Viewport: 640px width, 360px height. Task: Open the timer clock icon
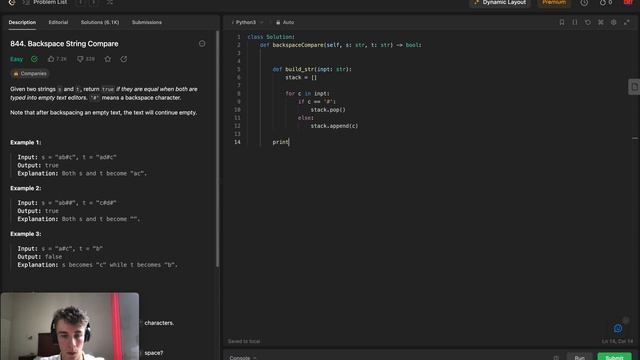[584, 2]
